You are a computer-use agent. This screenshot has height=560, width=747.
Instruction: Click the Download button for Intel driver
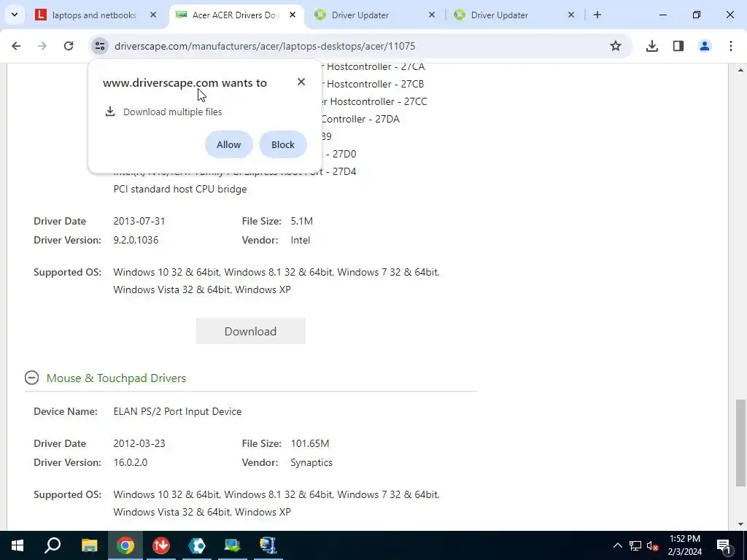[x=251, y=331]
